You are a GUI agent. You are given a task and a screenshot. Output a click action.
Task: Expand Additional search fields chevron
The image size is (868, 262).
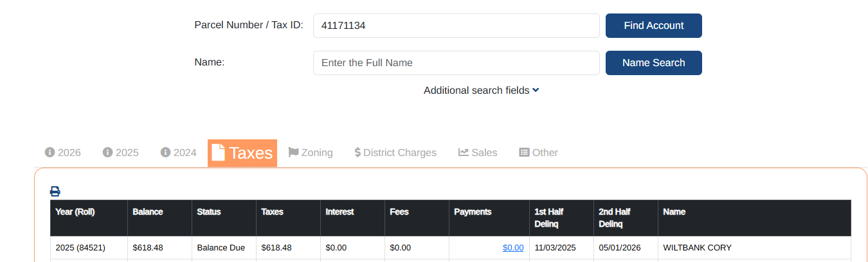pos(536,90)
